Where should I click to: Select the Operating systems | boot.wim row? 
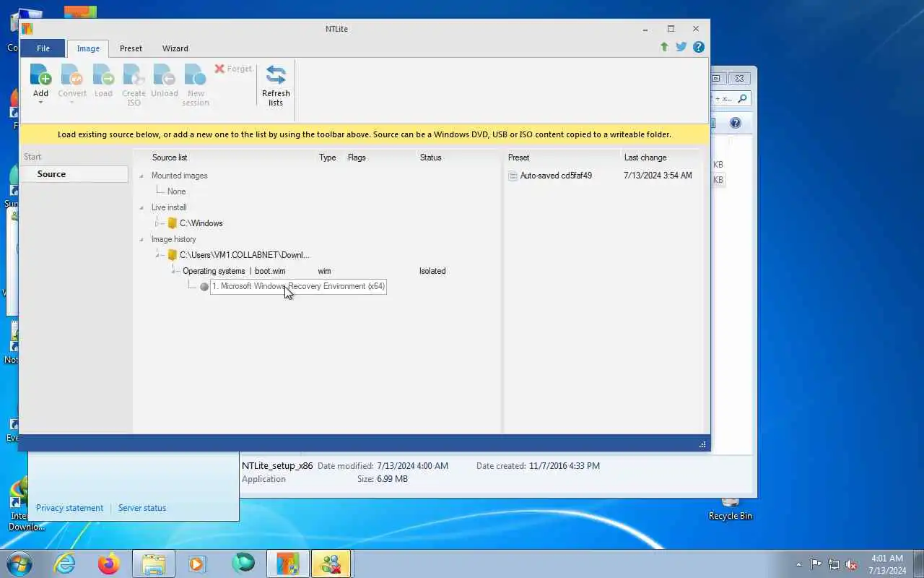234,271
